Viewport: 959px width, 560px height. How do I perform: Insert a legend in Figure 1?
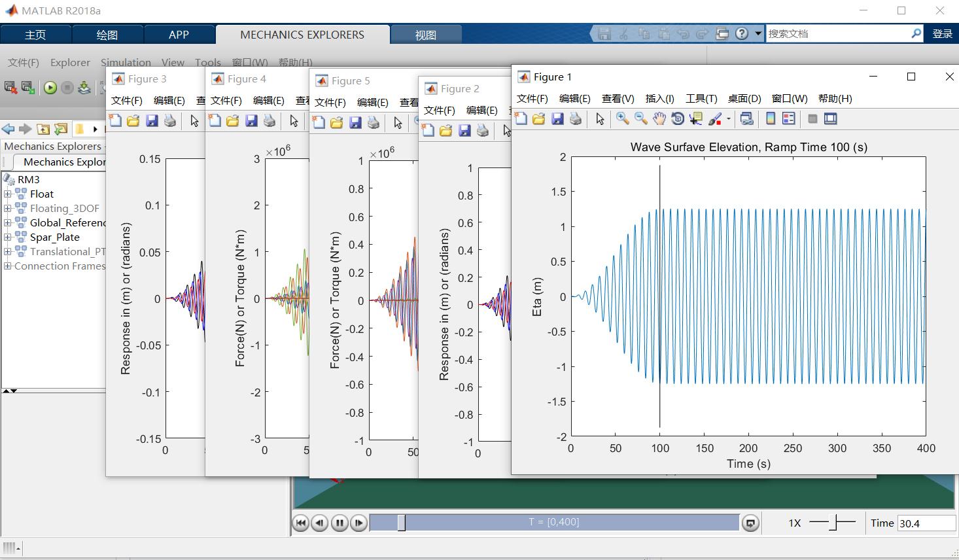[x=789, y=118]
